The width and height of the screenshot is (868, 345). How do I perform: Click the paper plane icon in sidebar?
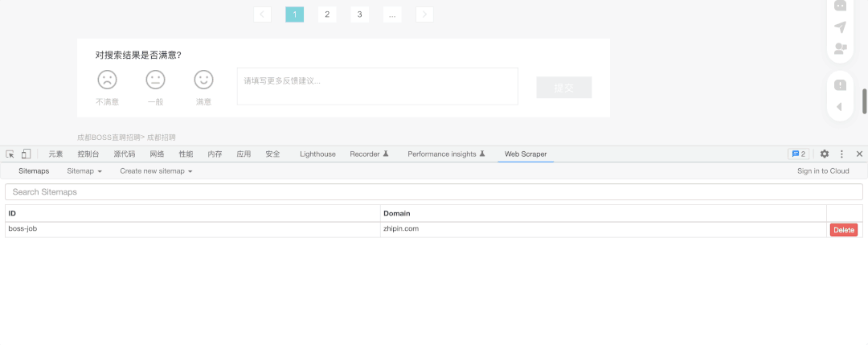(840, 27)
